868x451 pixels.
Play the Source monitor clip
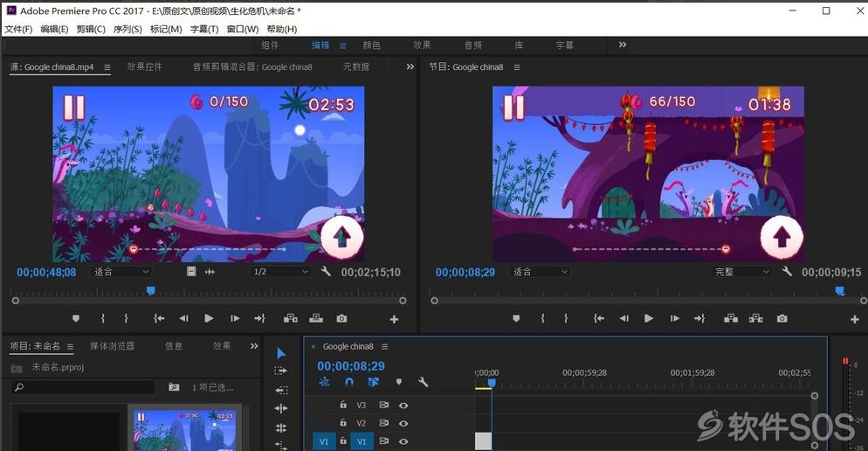pyautogui.click(x=209, y=318)
